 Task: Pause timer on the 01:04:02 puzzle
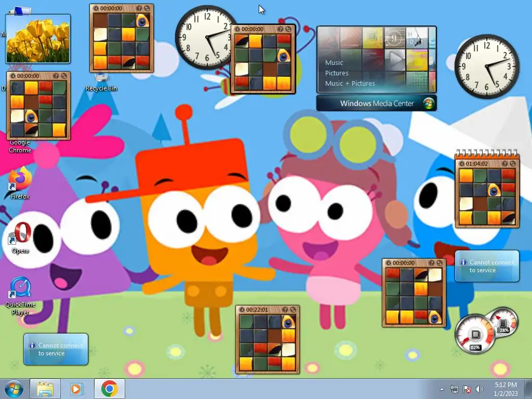[x=461, y=164]
